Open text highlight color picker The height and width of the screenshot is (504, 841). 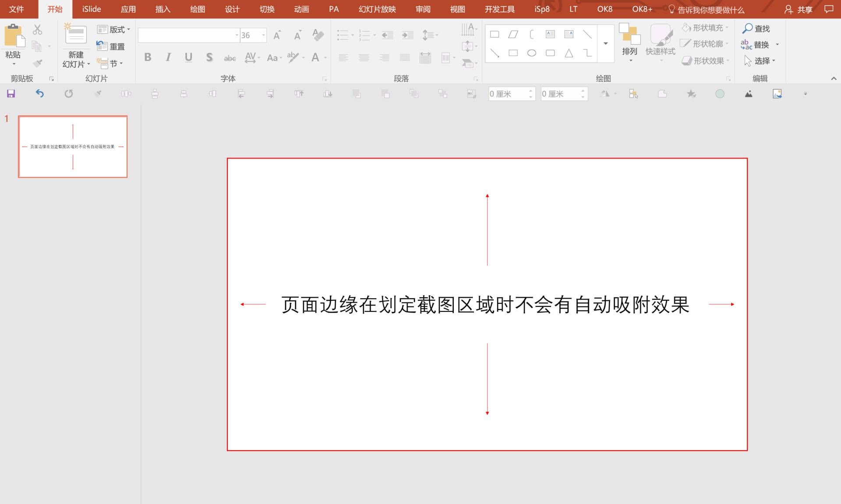tap(296, 57)
